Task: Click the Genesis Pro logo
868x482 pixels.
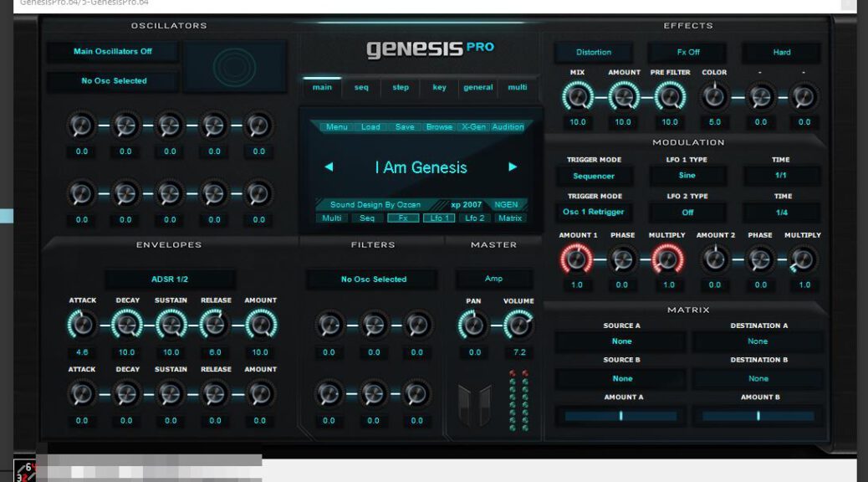Action: 430,49
